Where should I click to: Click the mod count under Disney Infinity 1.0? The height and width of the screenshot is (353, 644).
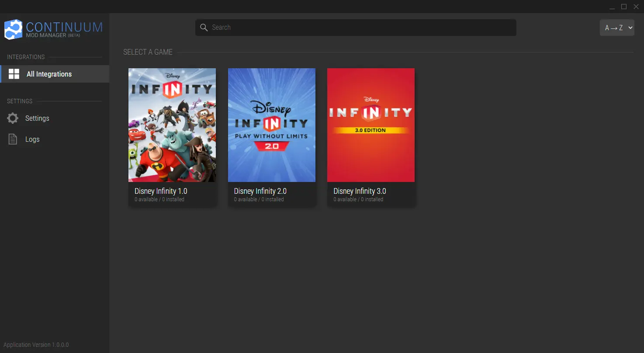pos(159,199)
